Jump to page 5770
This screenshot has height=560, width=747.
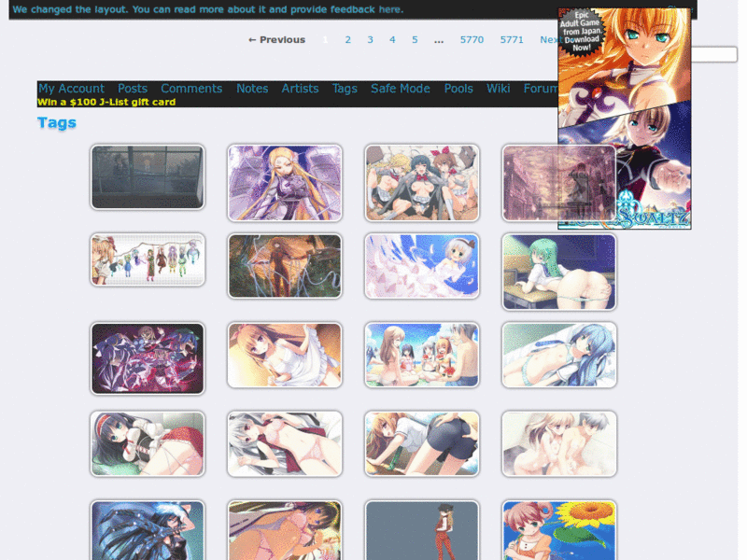[472, 40]
